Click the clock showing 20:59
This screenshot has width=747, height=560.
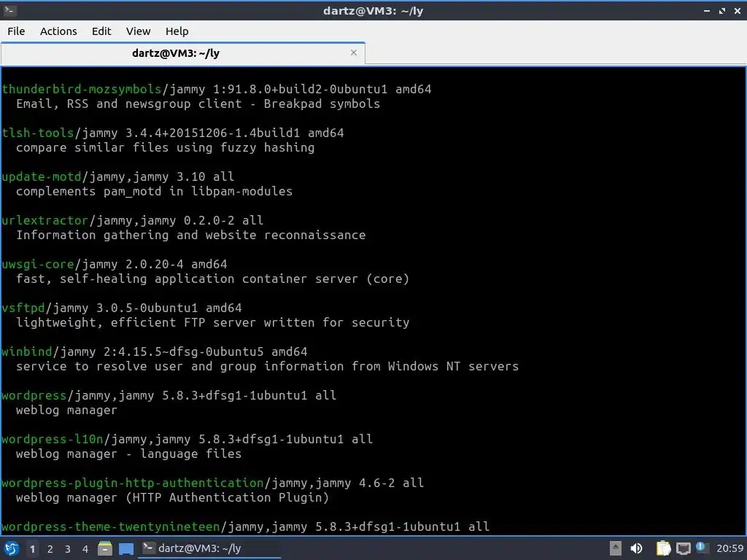(x=729, y=548)
